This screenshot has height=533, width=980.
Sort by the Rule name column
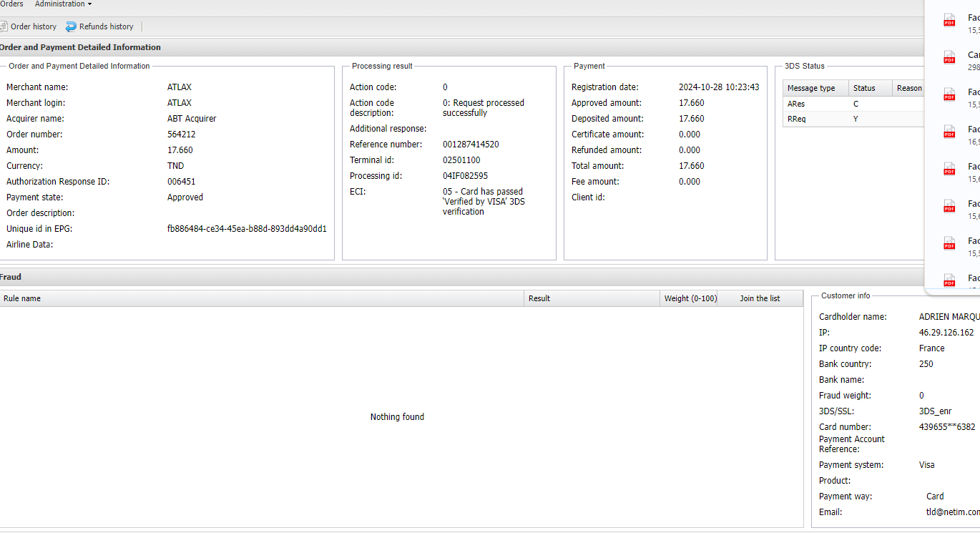(22, 298)
